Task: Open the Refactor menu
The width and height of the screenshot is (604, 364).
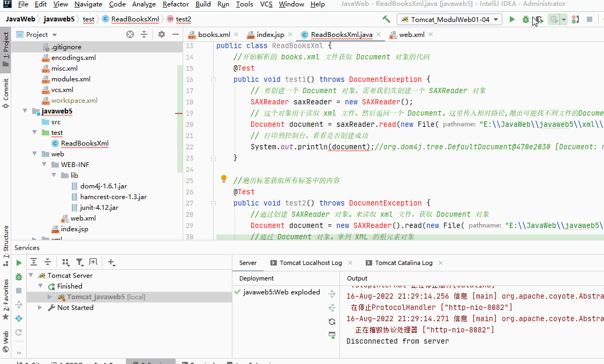Action: [x=176, y=4]
